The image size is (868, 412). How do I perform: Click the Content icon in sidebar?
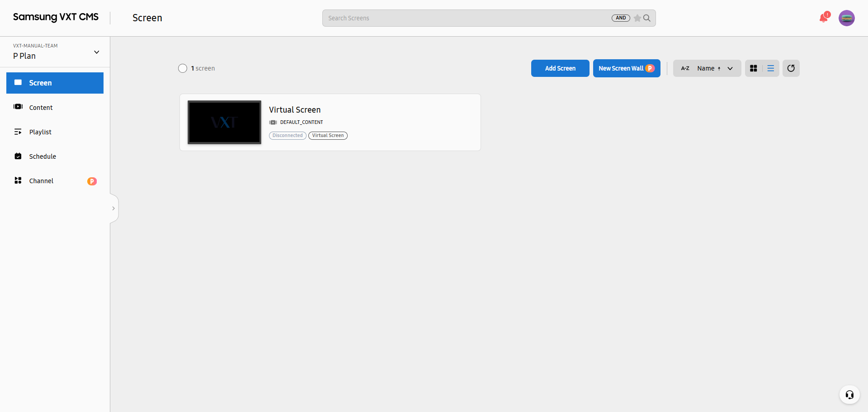[18, 107]
